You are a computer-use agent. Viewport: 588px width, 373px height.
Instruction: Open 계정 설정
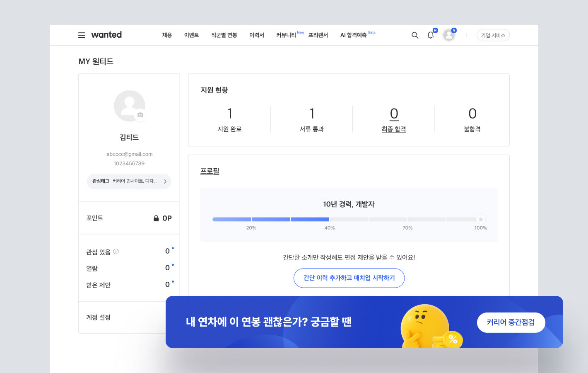99,317
